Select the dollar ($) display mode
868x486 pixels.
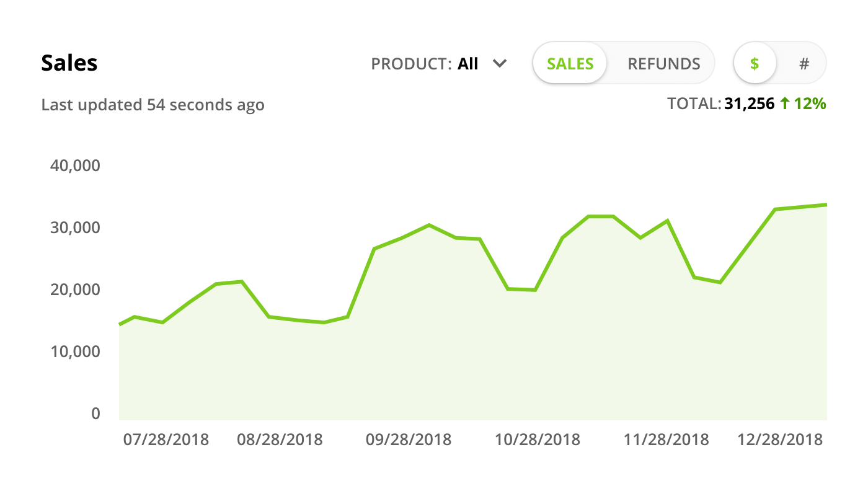[755, 63]
